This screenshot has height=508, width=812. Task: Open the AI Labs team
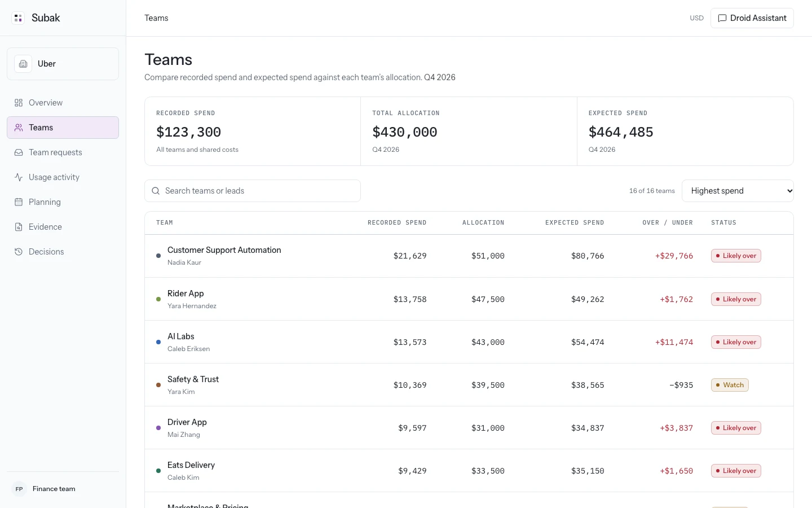coord(469,342)
